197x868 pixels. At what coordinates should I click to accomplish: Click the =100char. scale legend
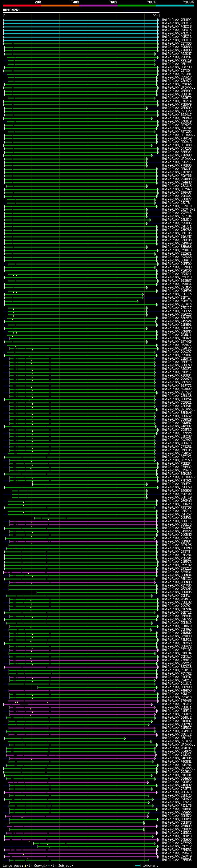click(147, 866)
